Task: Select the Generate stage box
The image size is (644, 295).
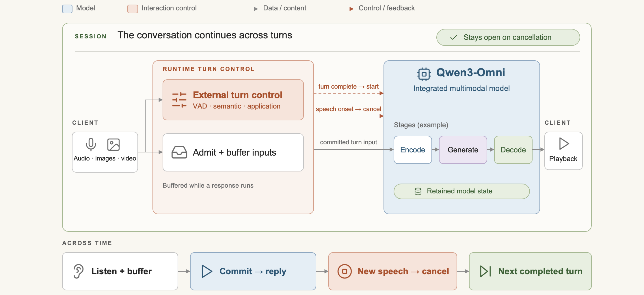Action: point(463,150)
